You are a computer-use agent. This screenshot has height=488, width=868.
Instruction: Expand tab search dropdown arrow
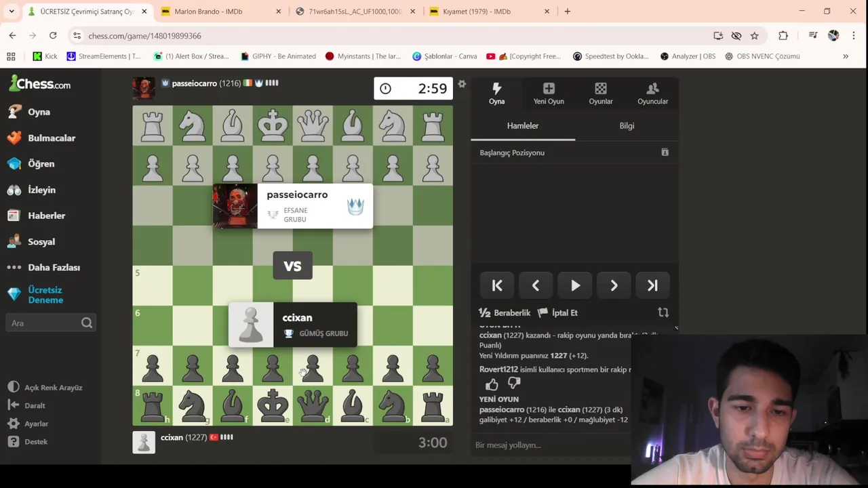(12, 12)
